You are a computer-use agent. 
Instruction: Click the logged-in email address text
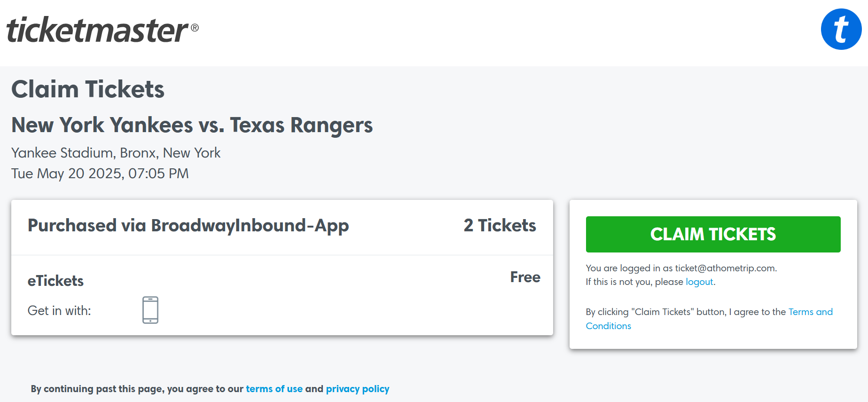coord(725,268)
